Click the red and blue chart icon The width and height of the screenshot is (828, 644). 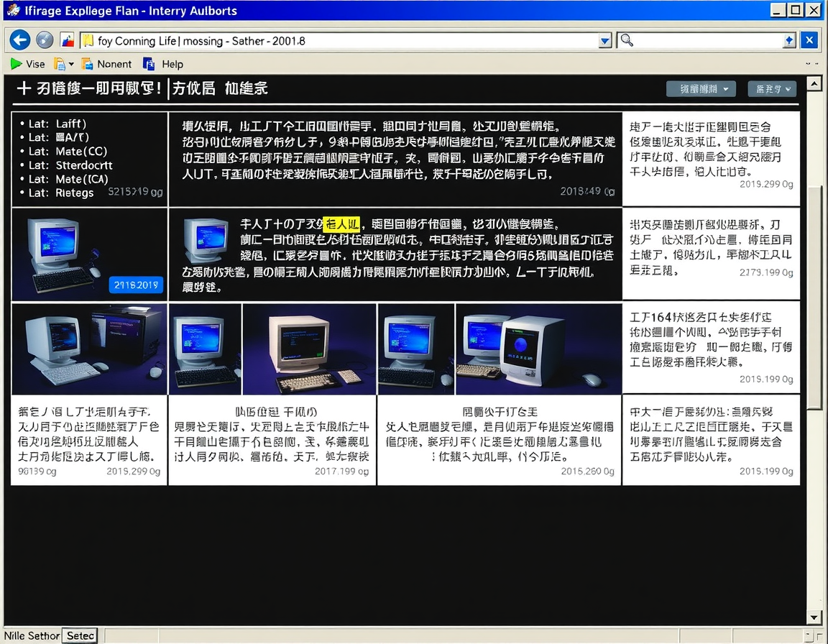(x=67, y=41)
